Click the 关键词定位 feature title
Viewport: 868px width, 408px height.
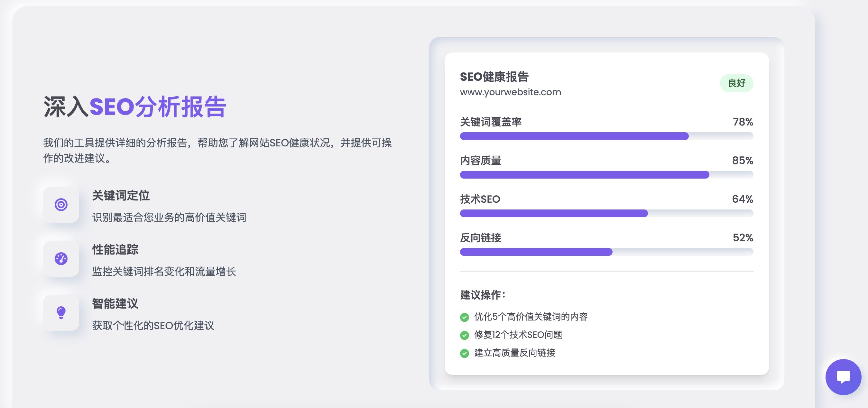tap(121, 195)
